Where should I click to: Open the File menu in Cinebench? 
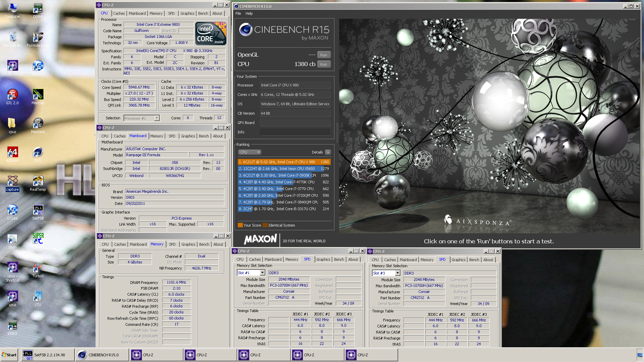238,14
